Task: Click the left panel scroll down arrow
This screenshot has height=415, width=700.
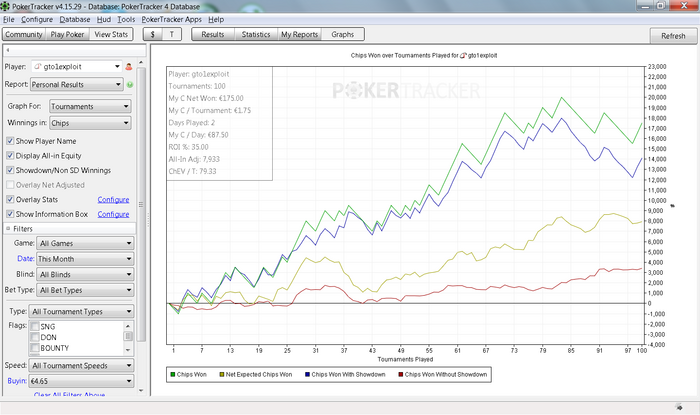Action: [x=141, y=390]
